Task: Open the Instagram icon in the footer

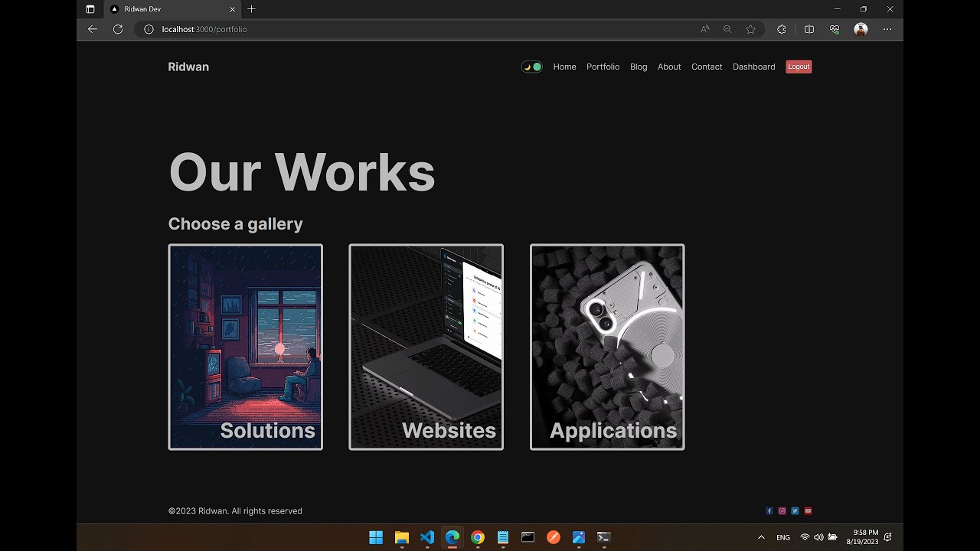Action: tap(782, 511)
